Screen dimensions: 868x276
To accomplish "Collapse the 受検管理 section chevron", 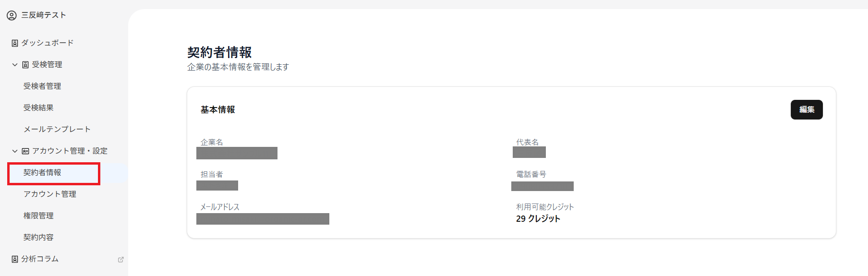I will click(15, 65).
